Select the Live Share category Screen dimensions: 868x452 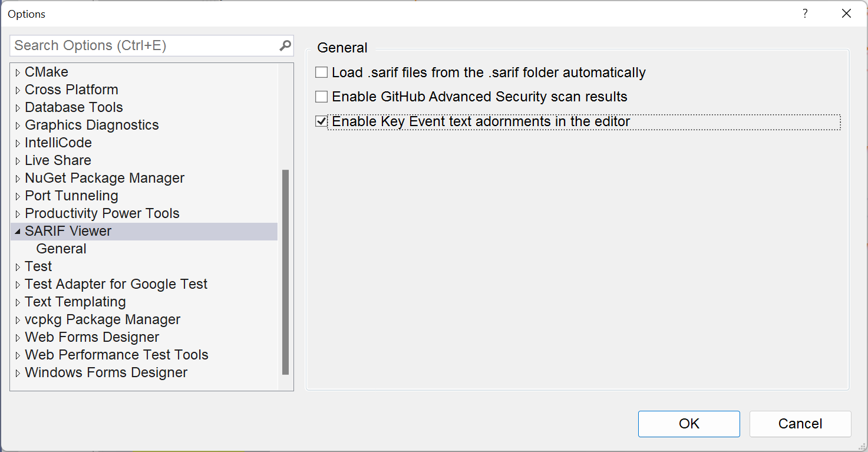[58, 160]
